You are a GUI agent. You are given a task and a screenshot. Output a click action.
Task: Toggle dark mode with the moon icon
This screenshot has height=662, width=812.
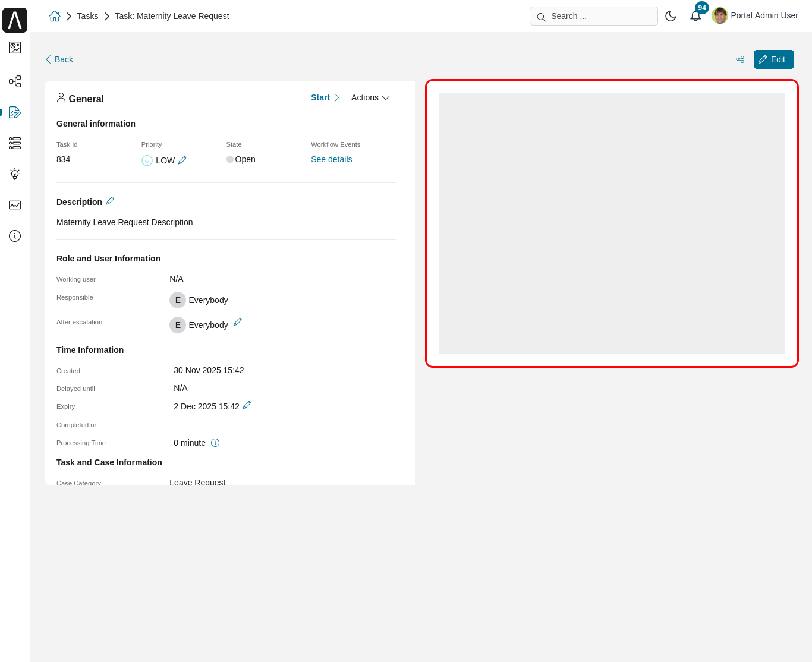tap(671, 16)
